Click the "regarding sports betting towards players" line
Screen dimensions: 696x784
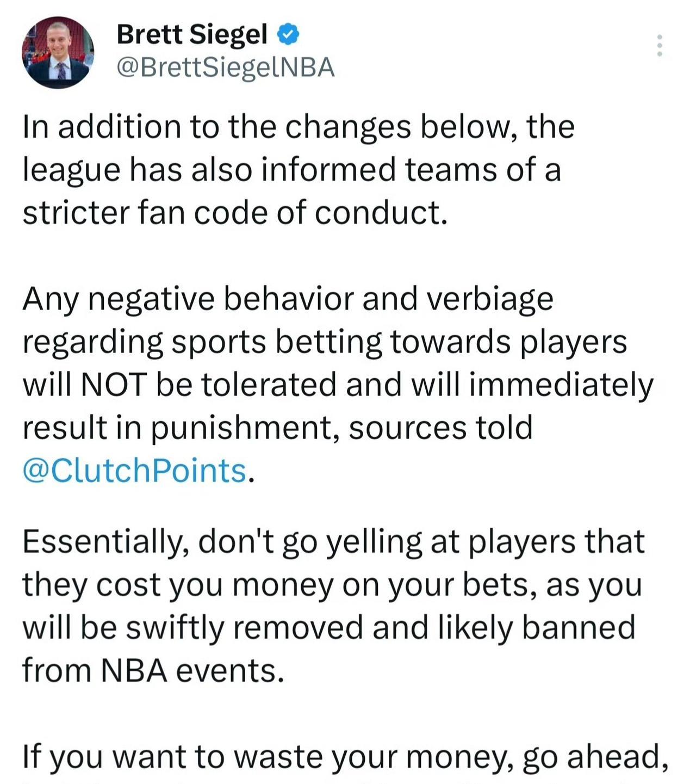325,342
